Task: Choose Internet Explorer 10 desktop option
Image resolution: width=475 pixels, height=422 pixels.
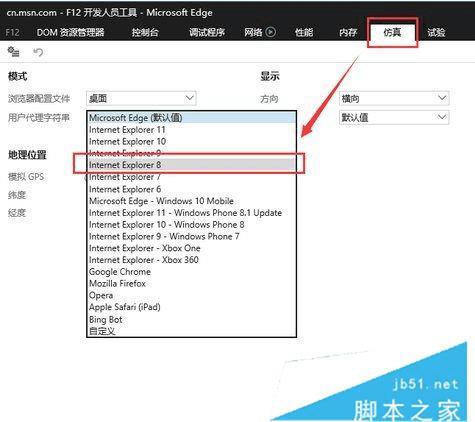Action: point(192,141)
